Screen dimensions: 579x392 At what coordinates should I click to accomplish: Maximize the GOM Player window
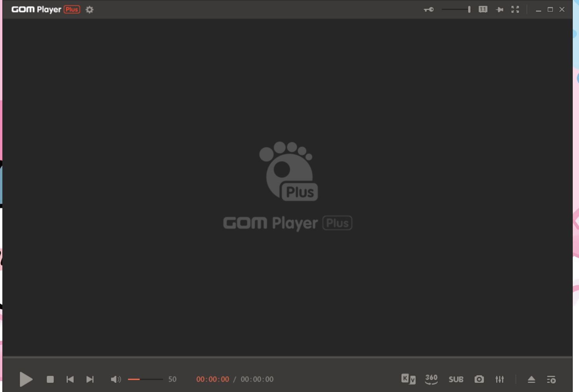click(550, 9)
